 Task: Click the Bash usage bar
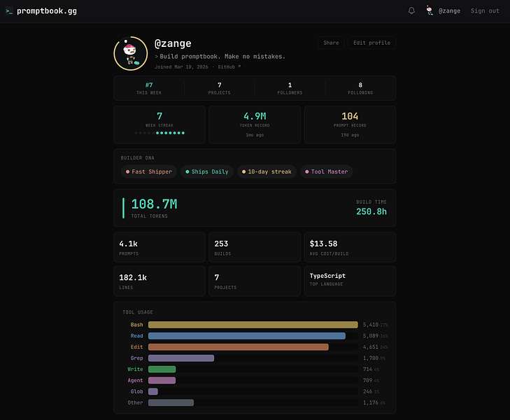tap(253, 325)
